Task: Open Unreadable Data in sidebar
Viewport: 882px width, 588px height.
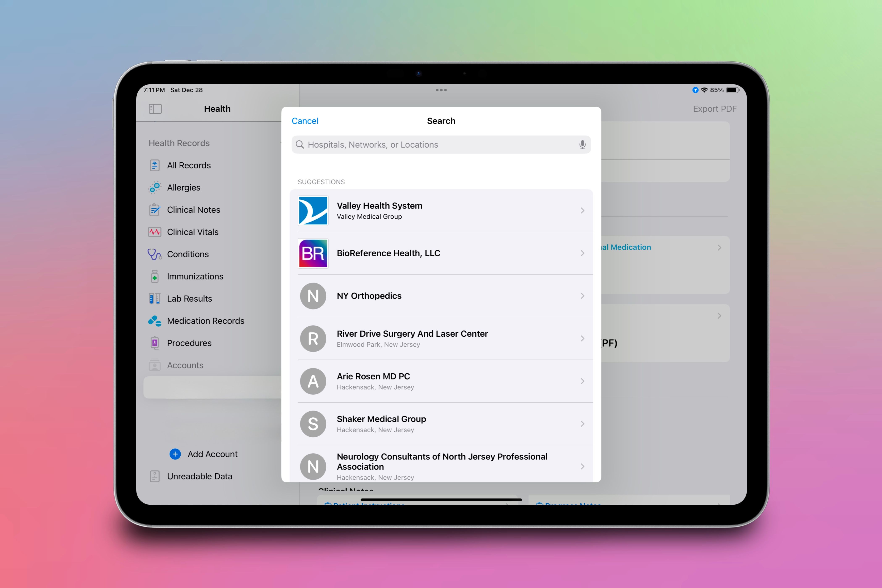Action: 199,476
